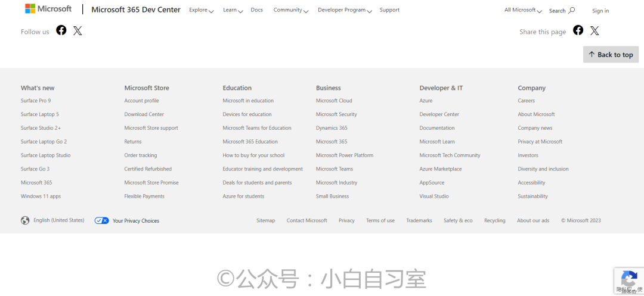This screenshot has width=644, height=296.
Task: Open Diversity and inclusion link
Action: point(543,169)
